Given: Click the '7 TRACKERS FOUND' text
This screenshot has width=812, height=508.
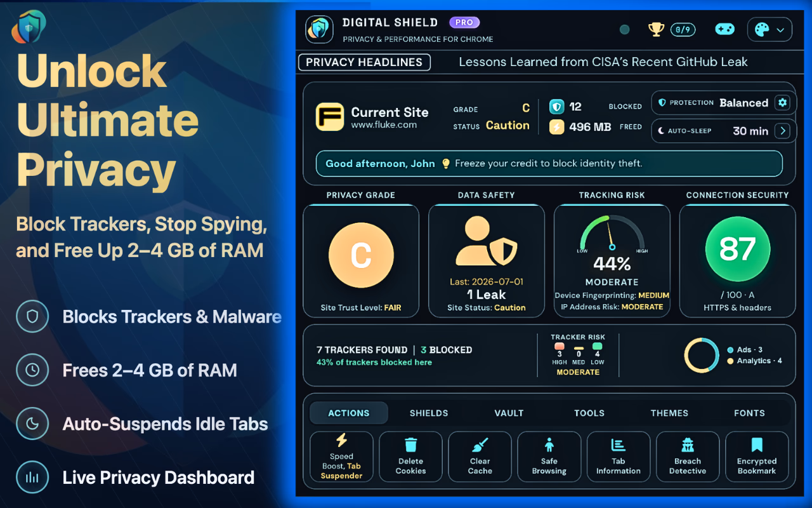Looking at the screenshot, I should pos(362,350).
